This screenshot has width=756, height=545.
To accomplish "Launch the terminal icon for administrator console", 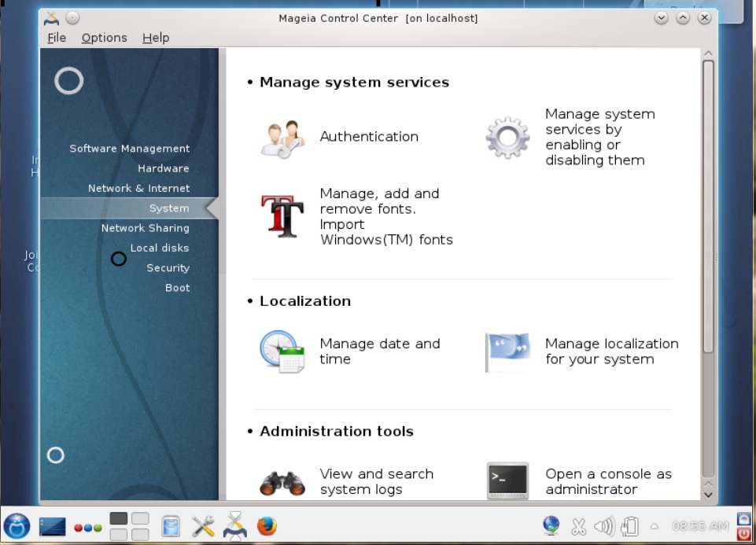I will 507,481.
